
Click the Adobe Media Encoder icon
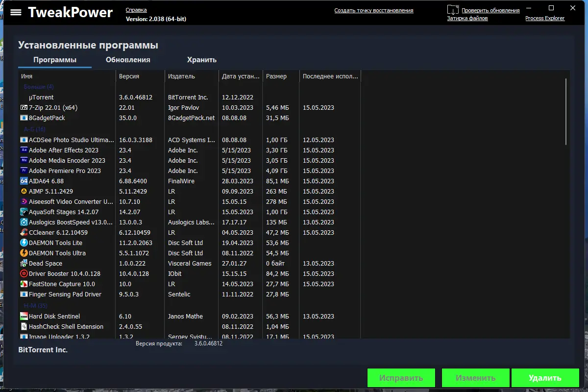click(x=24, y=161)
